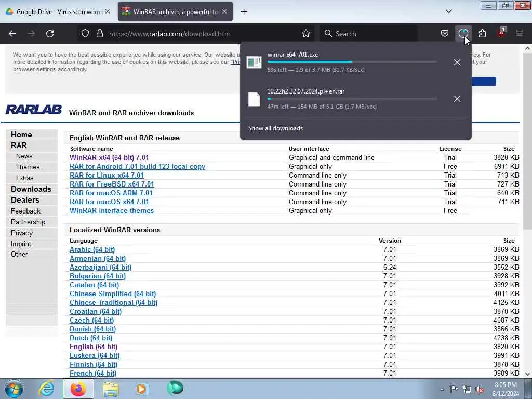Open French (64 bit) download link
This screenshot has width=532, height=399.
pos(93,373)
